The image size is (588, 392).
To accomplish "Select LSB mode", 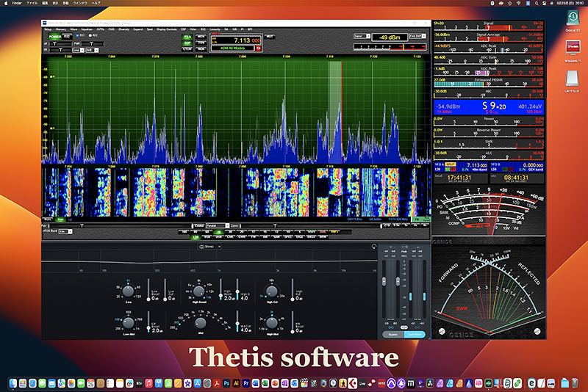I will point(196,237).
